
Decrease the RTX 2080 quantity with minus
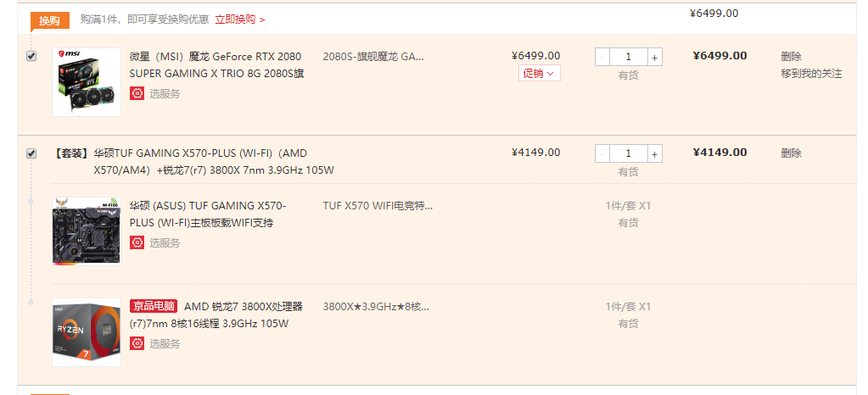pos(602,57)
